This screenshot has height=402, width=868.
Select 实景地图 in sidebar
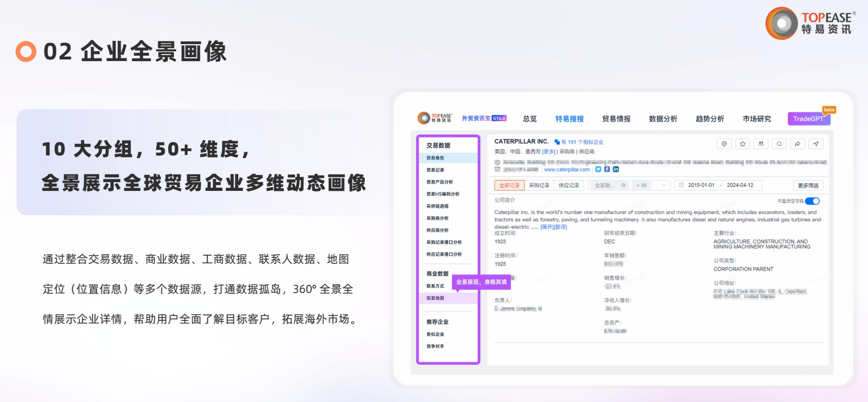pos(448,298)
